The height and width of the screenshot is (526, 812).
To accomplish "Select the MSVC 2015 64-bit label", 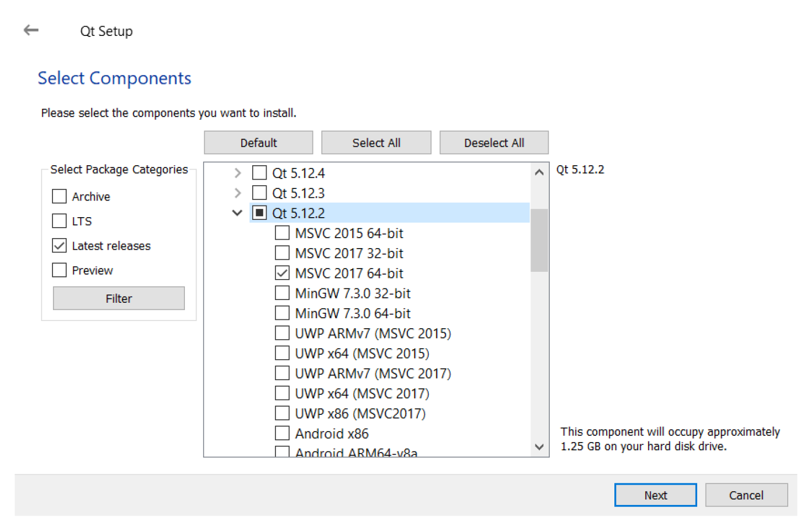I will (349, 233).
